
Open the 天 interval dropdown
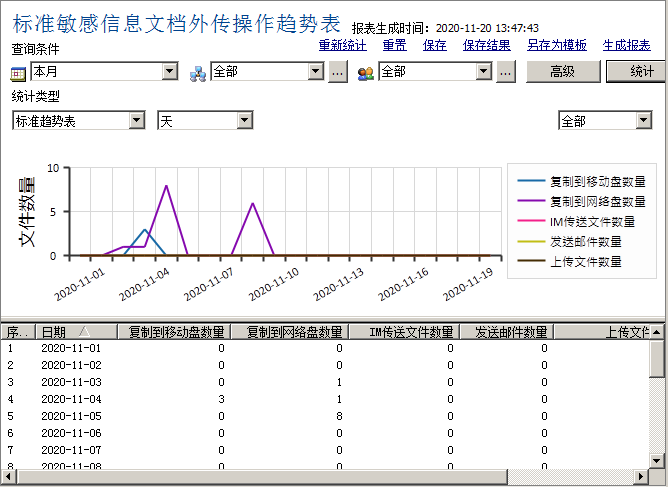click(x=244, y=121)
